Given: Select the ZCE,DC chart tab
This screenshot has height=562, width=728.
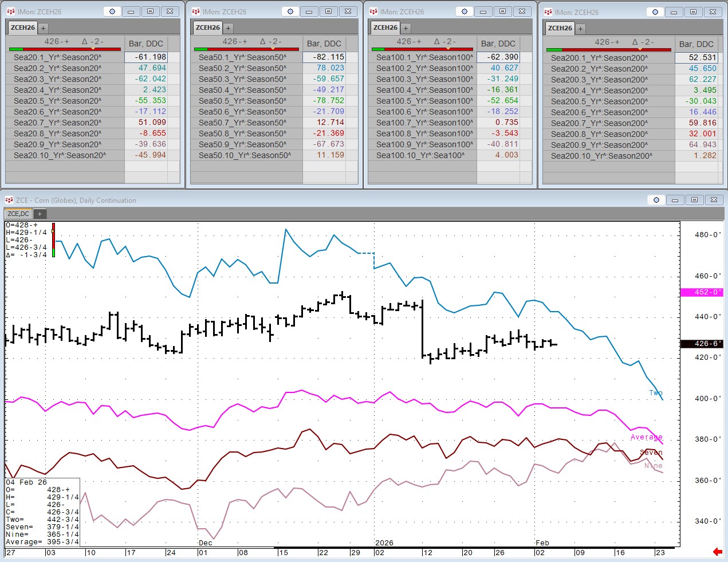Looking at the screenshot, I should click(18, 214).
